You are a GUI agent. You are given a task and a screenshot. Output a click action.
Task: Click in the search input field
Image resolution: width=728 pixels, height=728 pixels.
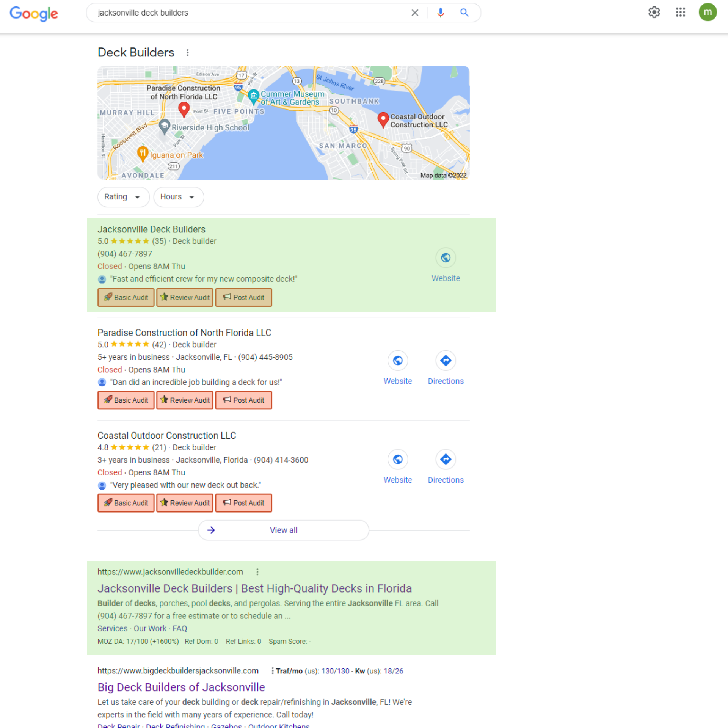[x=250, y=13]
